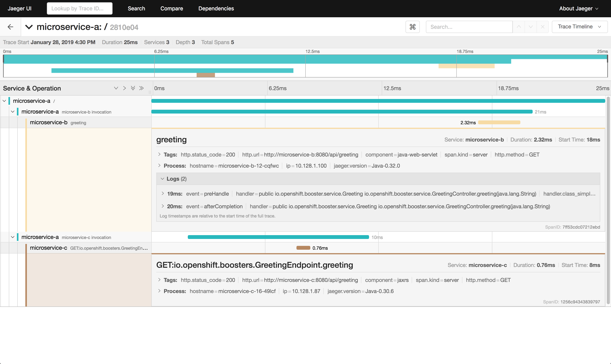The height and width of the screenshot is (364, 611).
Task: Open the Dependencies page in navbar
Action: [216, 9]
